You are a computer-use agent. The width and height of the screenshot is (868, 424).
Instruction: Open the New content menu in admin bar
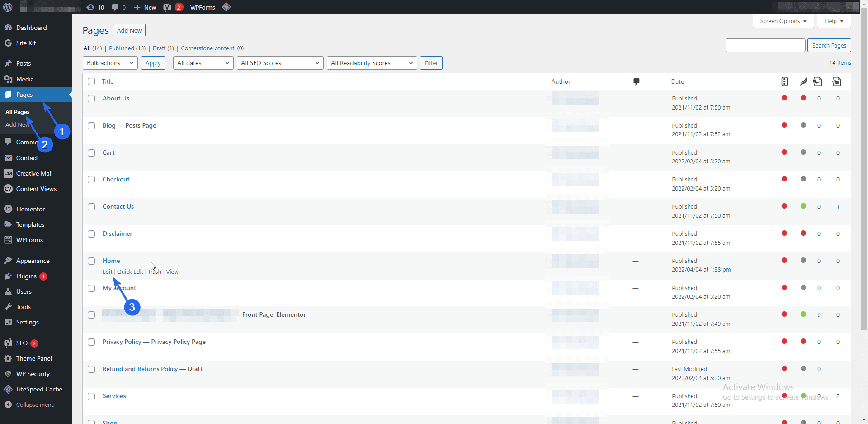coord(145,7)
